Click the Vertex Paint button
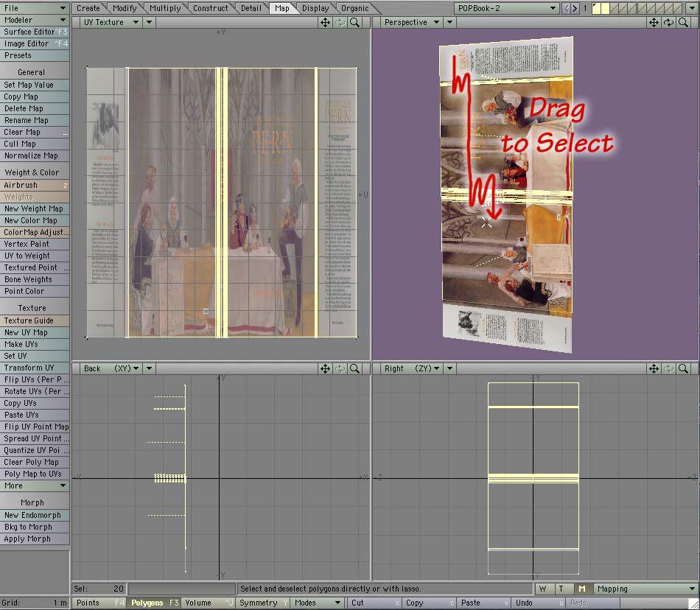 click(35, 244)
